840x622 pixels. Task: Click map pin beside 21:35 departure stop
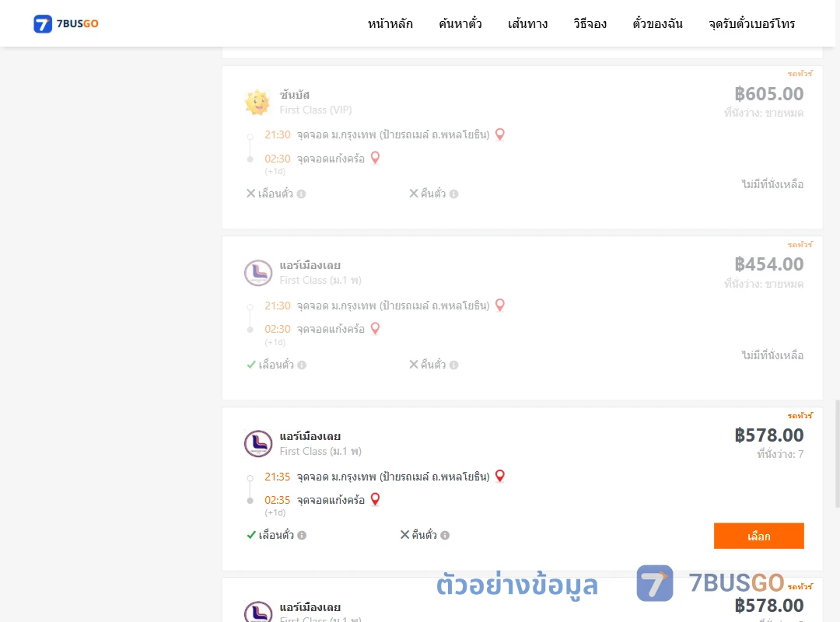[500, 477]
